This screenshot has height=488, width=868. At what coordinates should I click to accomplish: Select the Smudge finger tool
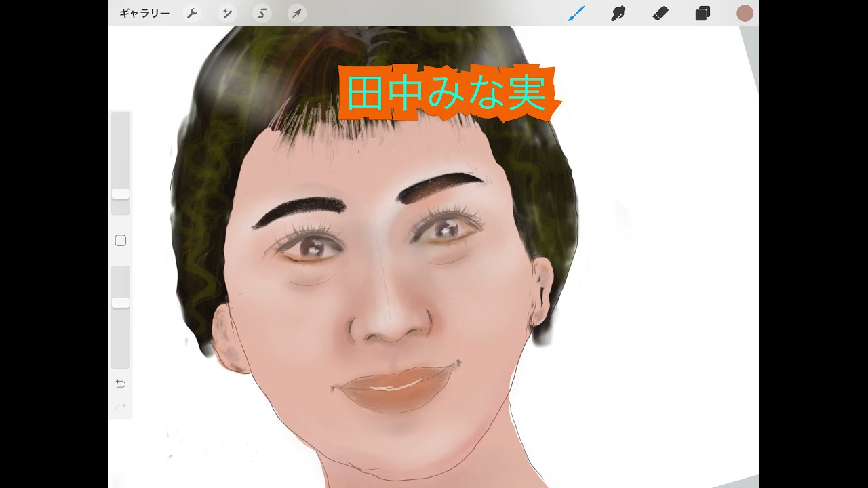click(618, 14)
